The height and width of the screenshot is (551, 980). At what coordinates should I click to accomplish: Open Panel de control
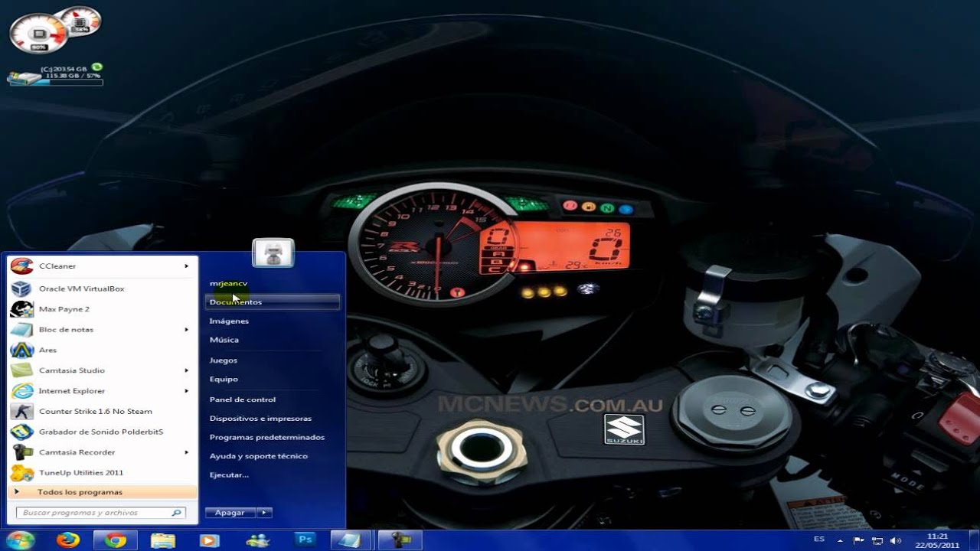[243, 399]
